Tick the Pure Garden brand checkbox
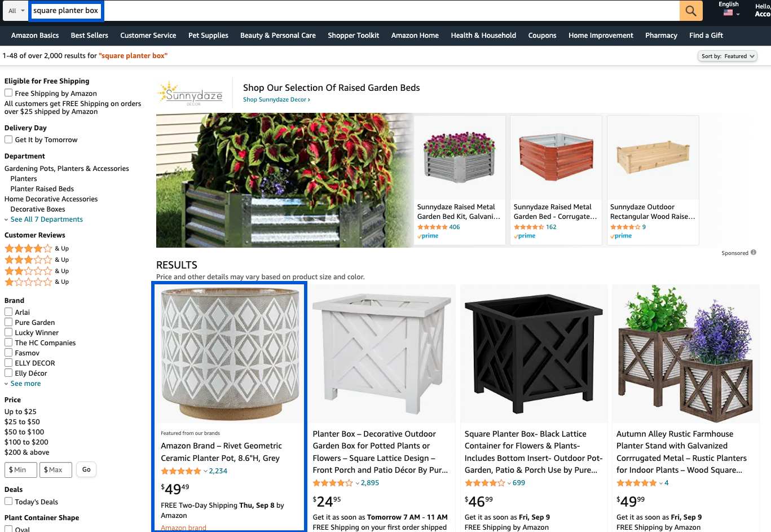Viewport: 771px width, 532px height. [8, 322]
